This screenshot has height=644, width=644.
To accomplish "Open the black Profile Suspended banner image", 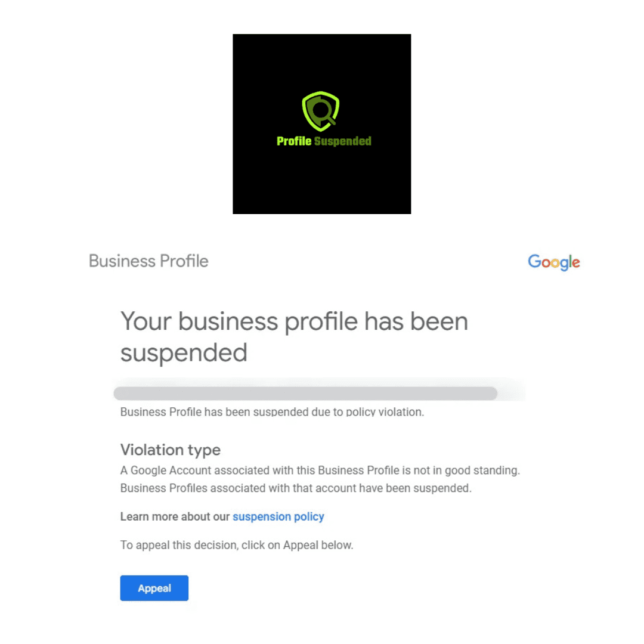I will click(x=322, y=123).
